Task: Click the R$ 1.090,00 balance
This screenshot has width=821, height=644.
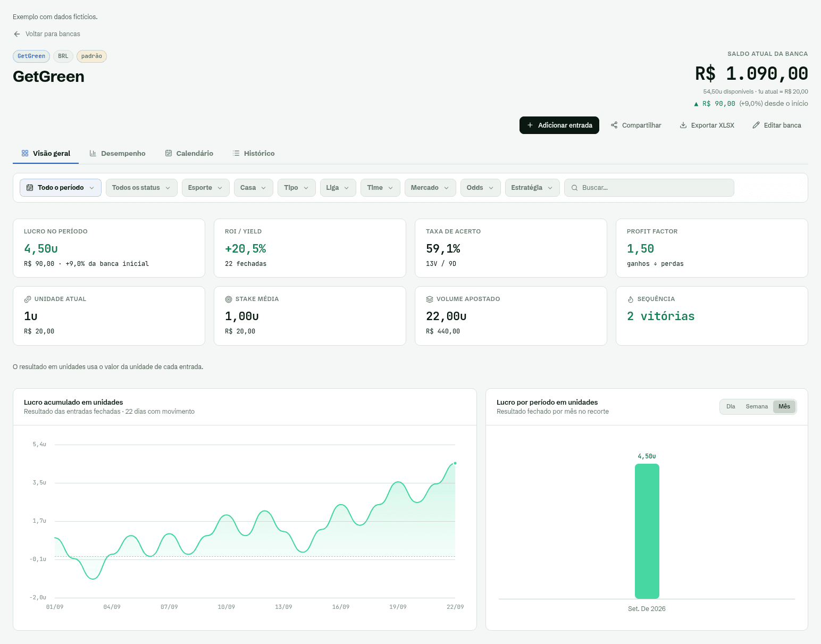Action: pyautogui.click(x=751, y=73)
